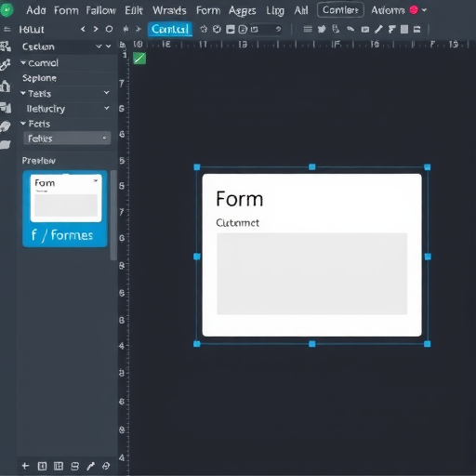The height and width of the screenshot is (476, 476).
Task: Open the chevron at the right of Tebls
Action: click(x=107, y=93)
